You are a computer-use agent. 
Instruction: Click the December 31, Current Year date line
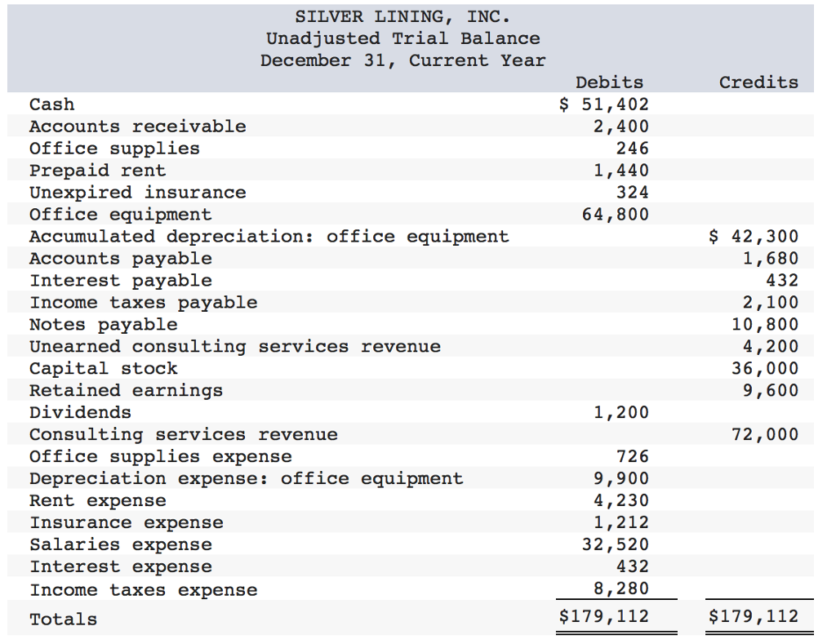pos(402,60)
